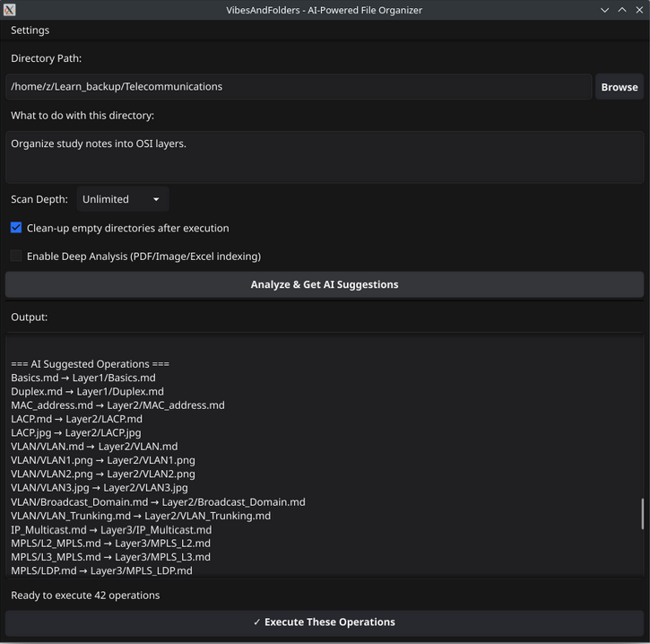Click the output pane vertical scrollbar
The width and height of the screenshot is (650, 644).
coord(642,513)
